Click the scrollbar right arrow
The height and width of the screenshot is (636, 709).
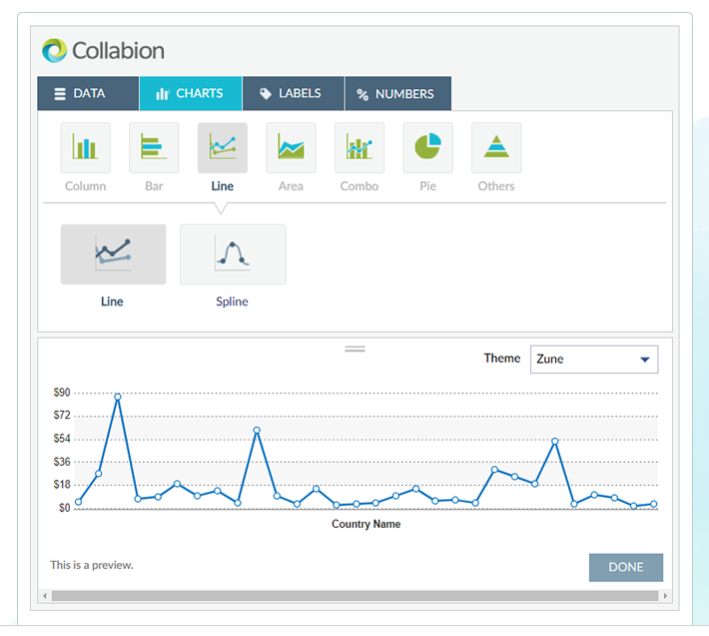coord(665,596)
